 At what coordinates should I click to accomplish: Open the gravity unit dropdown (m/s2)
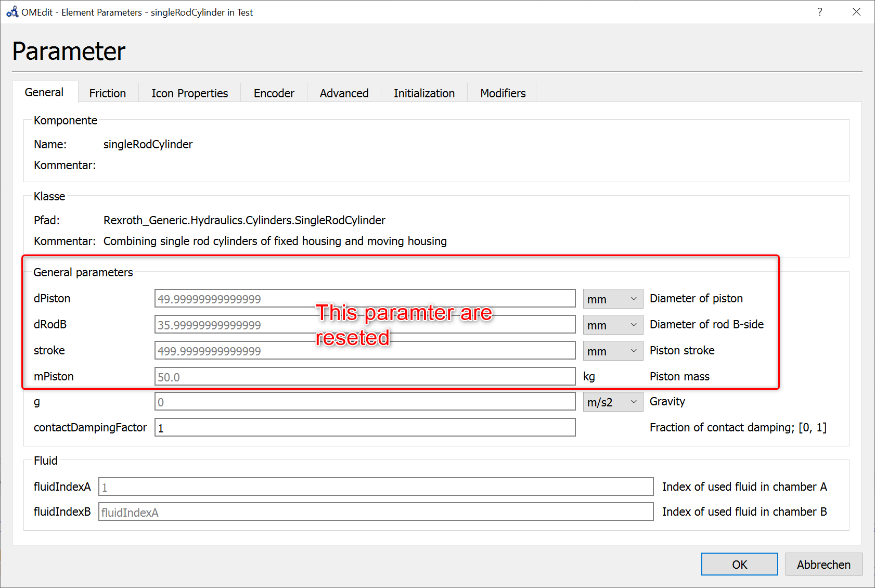(613, 402)
